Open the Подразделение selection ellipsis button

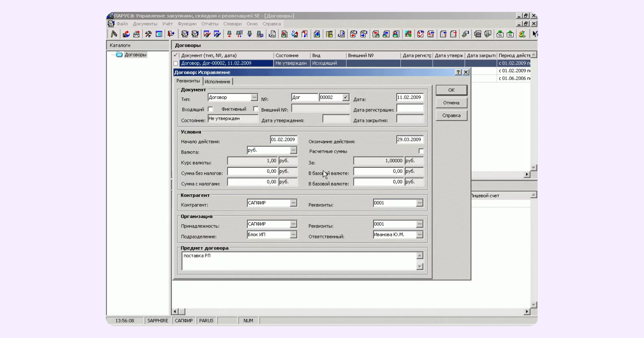(x=293, y=235)
